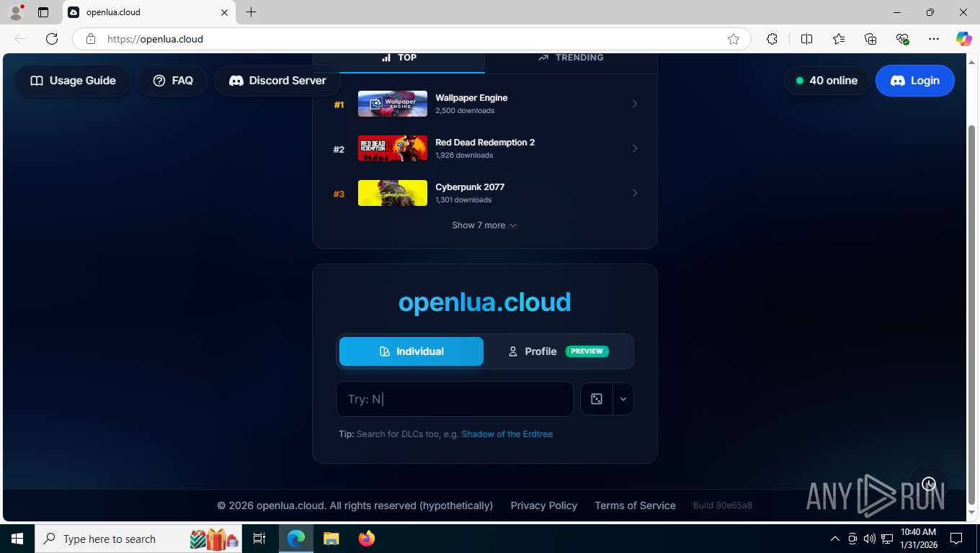Click Red Dead Redemption 2 title

tap(485, 143)
